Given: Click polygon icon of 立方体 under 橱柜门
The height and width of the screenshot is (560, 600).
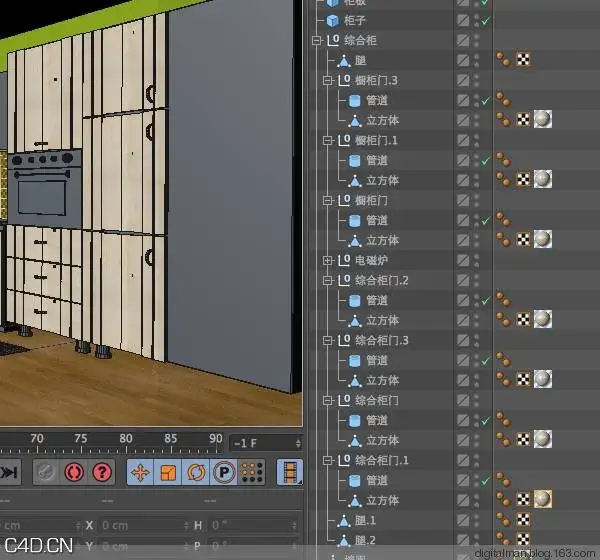Looking at the screenshot, I should point(355,240).
